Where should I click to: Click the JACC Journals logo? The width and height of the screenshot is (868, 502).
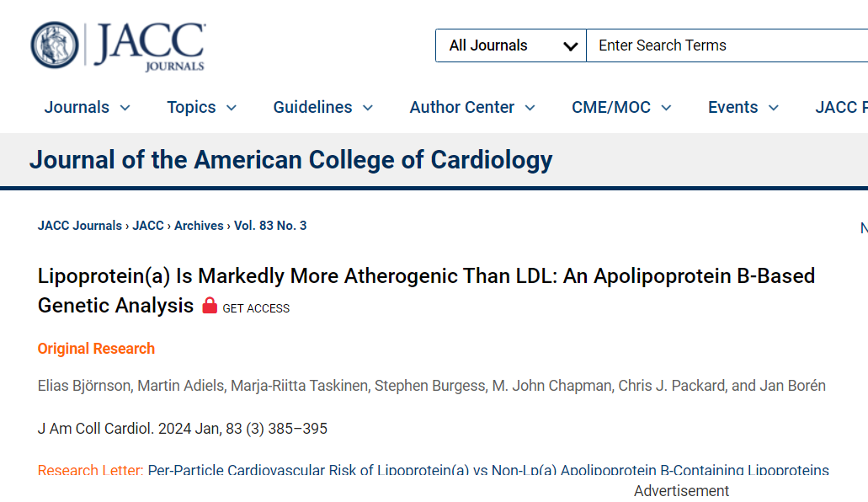click(x=118, y=46)
